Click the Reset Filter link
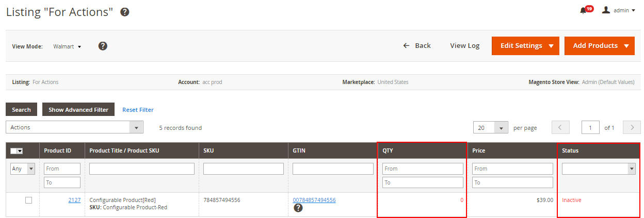This screenshot has width=644, height=218. click(x=138, y=110)
